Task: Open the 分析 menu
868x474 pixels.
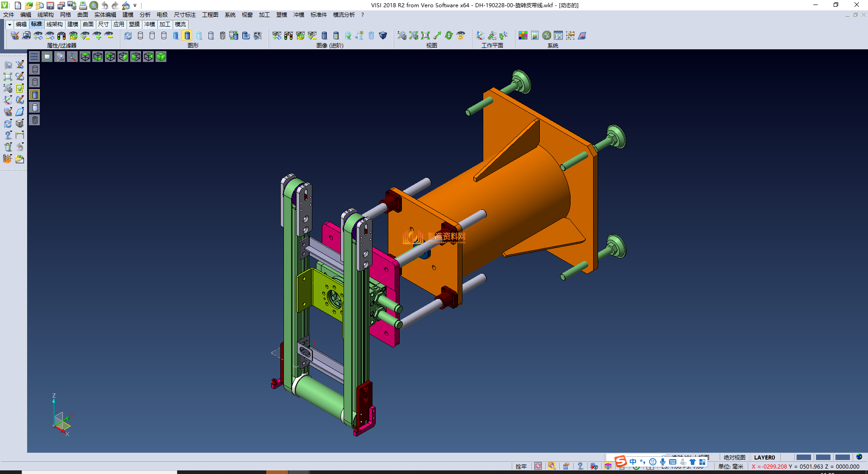Action: click(x=145, y=15)
